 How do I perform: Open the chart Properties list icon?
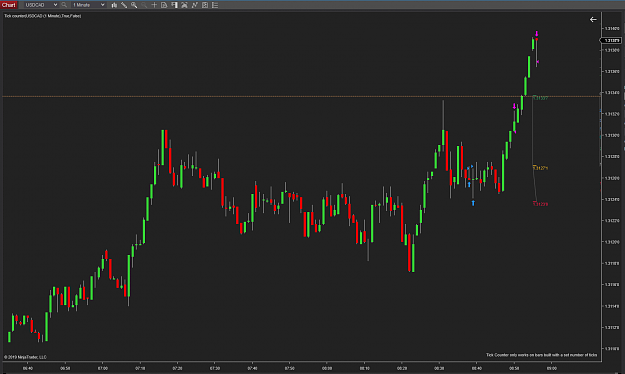(x=215, y=5)
